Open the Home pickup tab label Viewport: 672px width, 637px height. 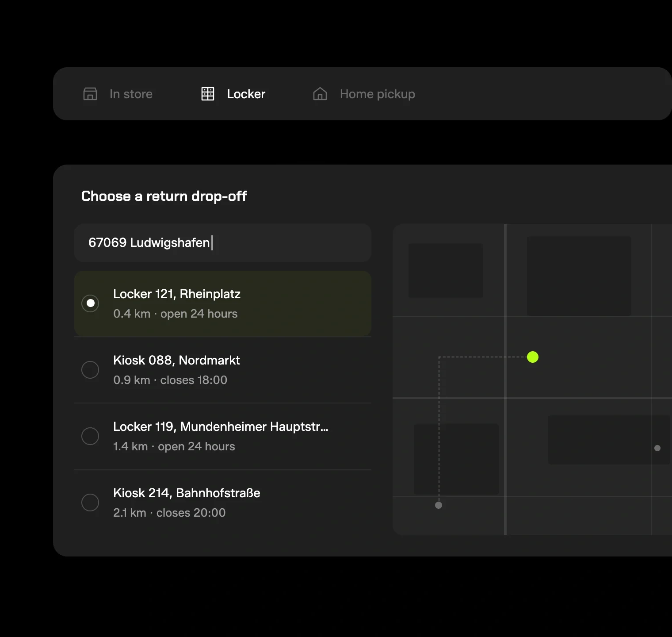(378, 94)
